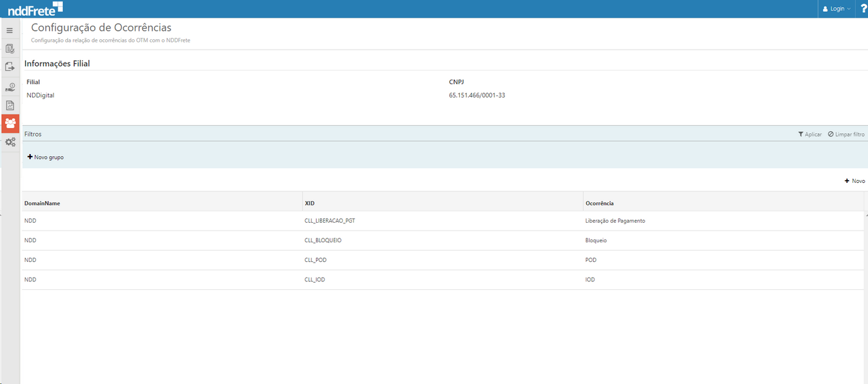The height and width of the screenshot is (384, 868).
Task: Sort by the XID column header
Action: coord(310,203)
